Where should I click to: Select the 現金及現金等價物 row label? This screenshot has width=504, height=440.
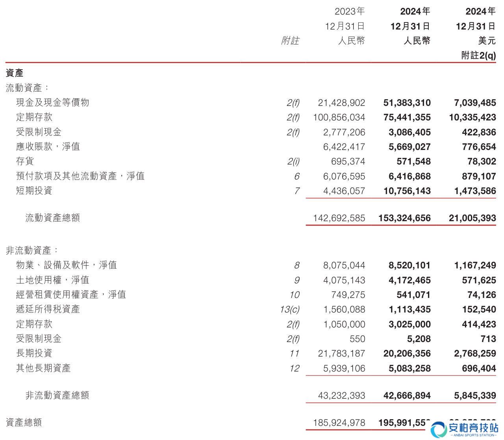coord(53,103)
